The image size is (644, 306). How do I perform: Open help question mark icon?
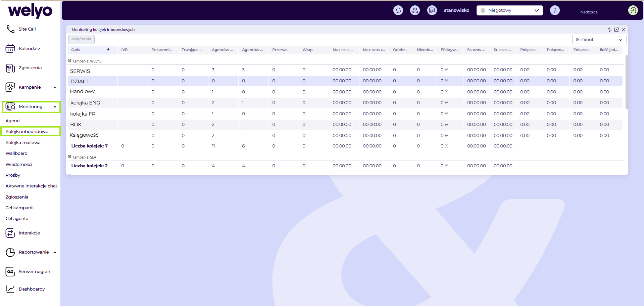point(555,10)
